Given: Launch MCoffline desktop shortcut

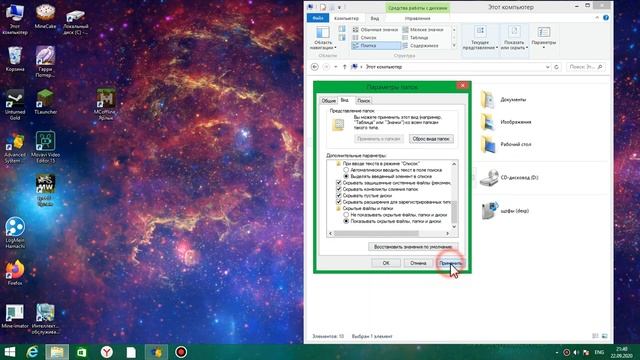Looking at the screenshot, I should pyautogui.click(x=106, y=104).
